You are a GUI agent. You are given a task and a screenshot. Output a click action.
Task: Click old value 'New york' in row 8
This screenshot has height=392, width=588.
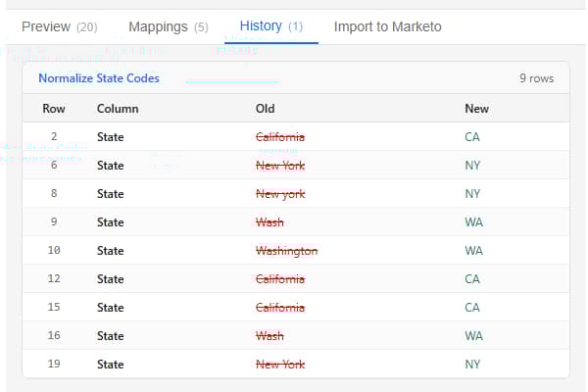(279, 194)
